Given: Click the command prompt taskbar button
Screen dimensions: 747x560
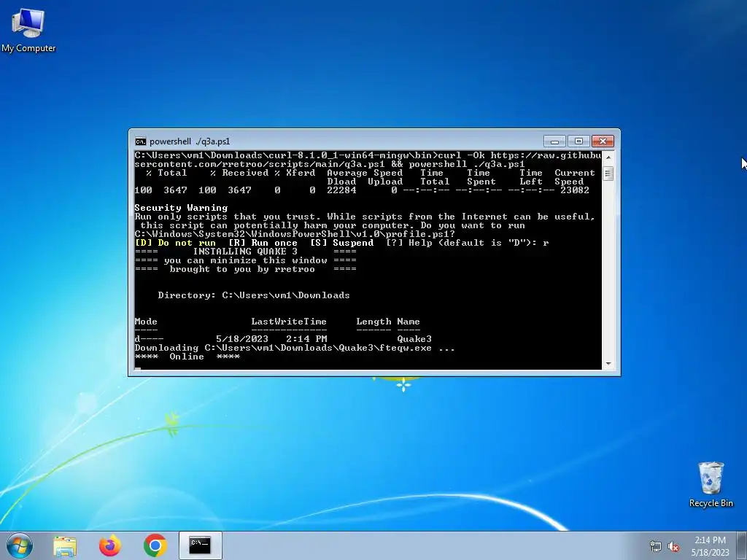Looking at the screenshot, I should (200, 545).
